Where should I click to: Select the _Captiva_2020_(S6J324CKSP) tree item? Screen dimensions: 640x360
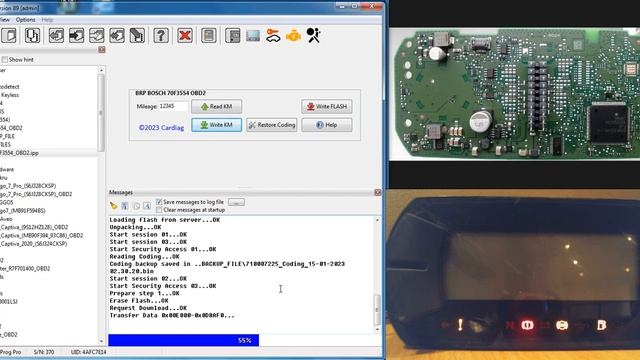(33, 244)
